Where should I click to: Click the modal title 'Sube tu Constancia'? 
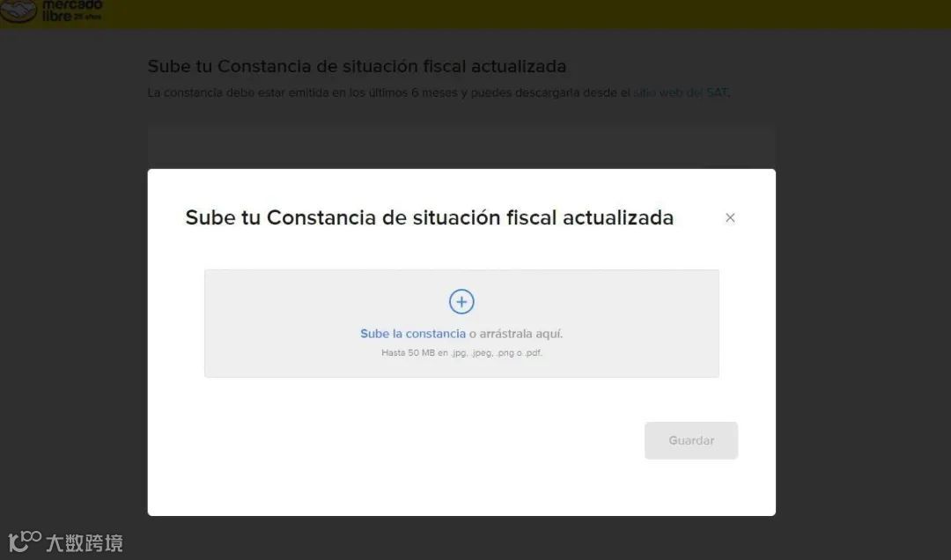click(430, 217)
